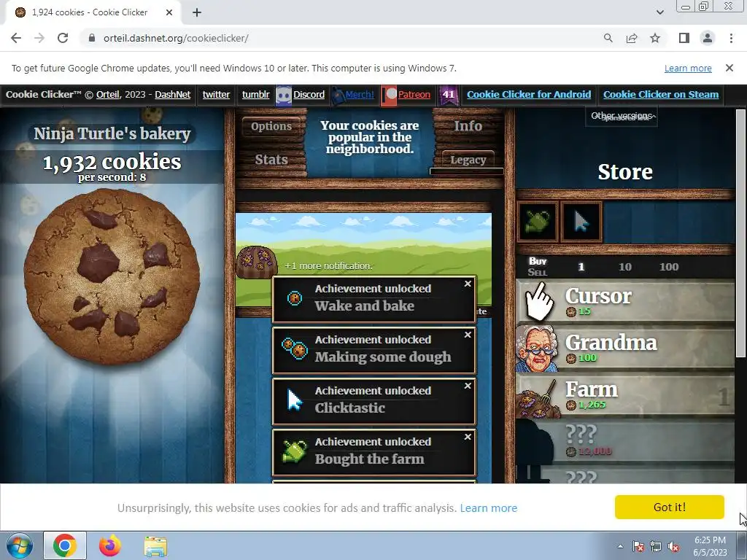This screenshot has width=747, height=560.
Task: Click the zoom magnifier icon in address bar
Action: tap(608, 38)
